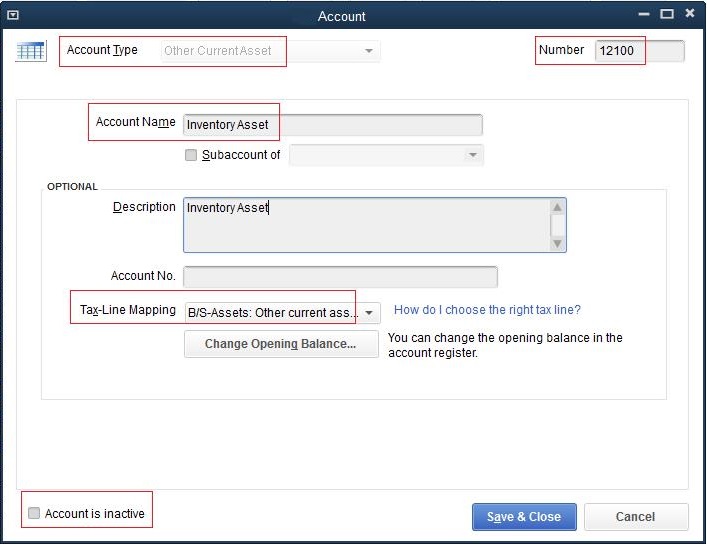The image size is (707, 547).
Task: Click Save & Close button
Action: pos(524,517)
